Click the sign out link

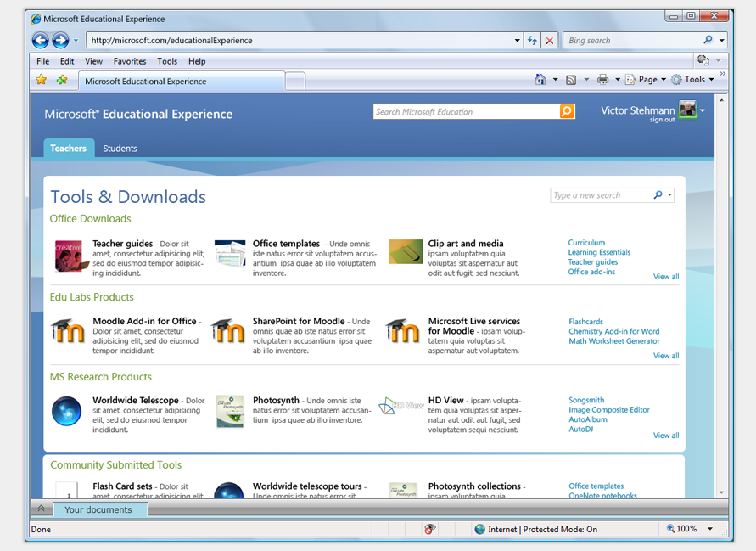point(662,120)
